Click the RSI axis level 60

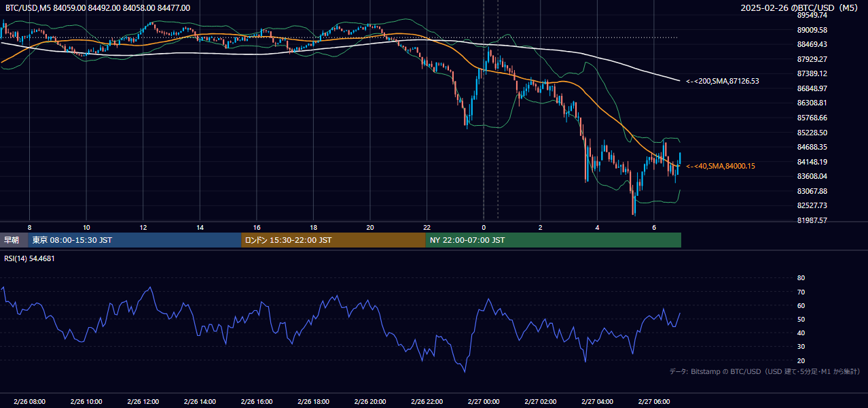click(x=801, y=305)
